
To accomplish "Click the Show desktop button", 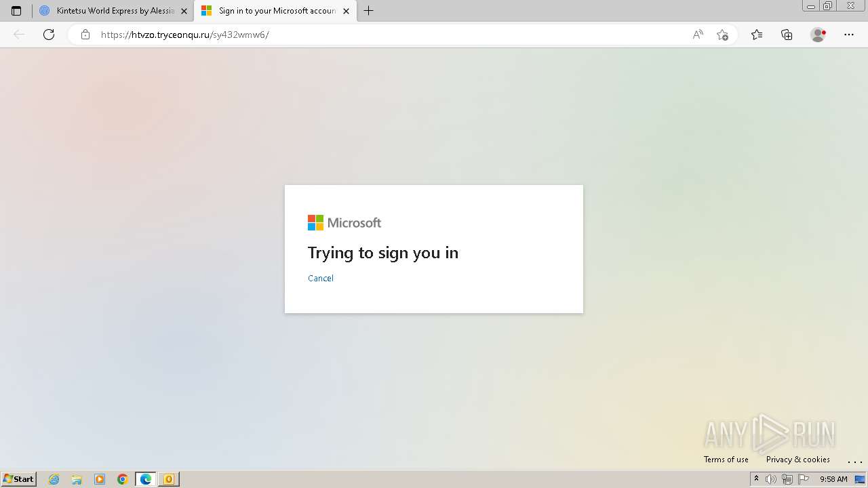I will [861, 479].
